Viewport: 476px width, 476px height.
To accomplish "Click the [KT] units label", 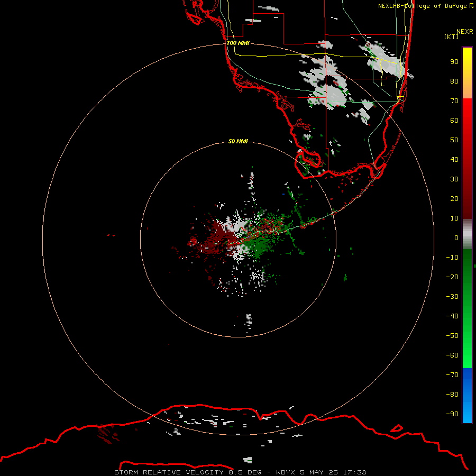I will (x=452, y=36).
